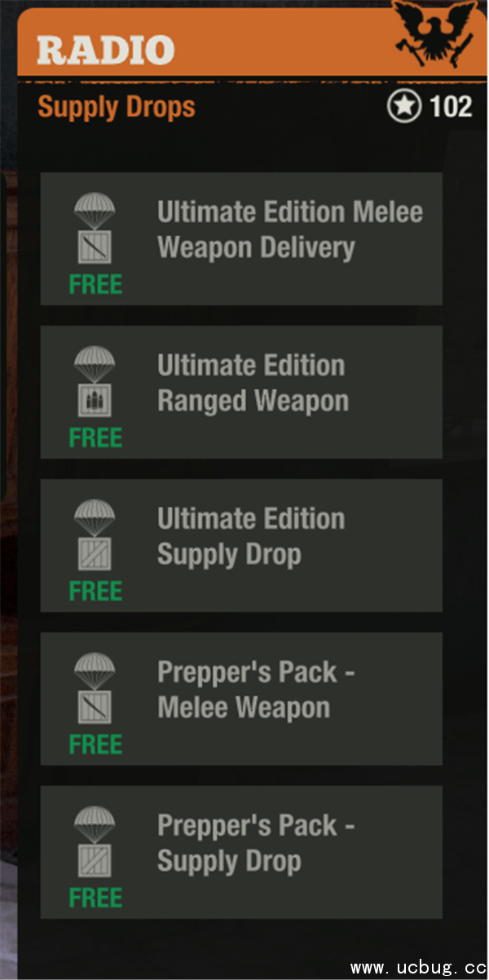Click the Ultimate Edition Ranged Weapon ammo crate icon
Screen dimensions: 489x980
pyautogui.click(x=95, y=381)
